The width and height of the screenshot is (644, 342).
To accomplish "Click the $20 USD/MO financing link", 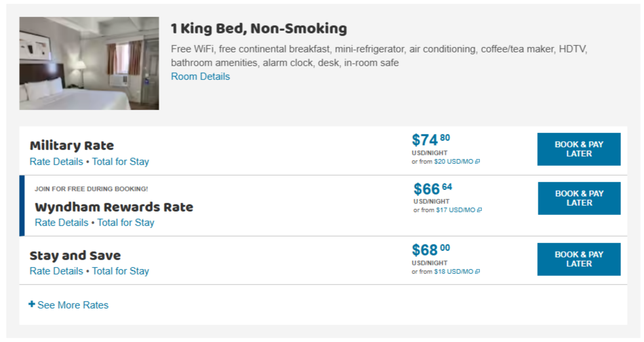I will [x=453, y=162].
